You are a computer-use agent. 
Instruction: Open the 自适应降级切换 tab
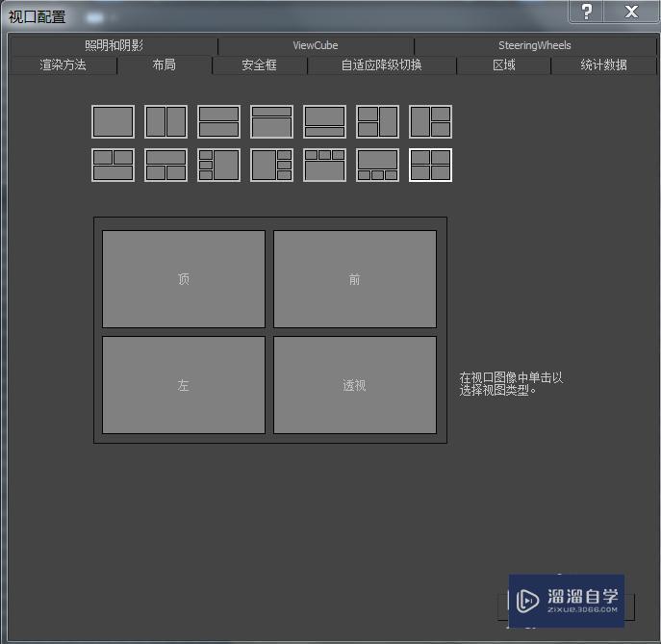coord(382,64)
